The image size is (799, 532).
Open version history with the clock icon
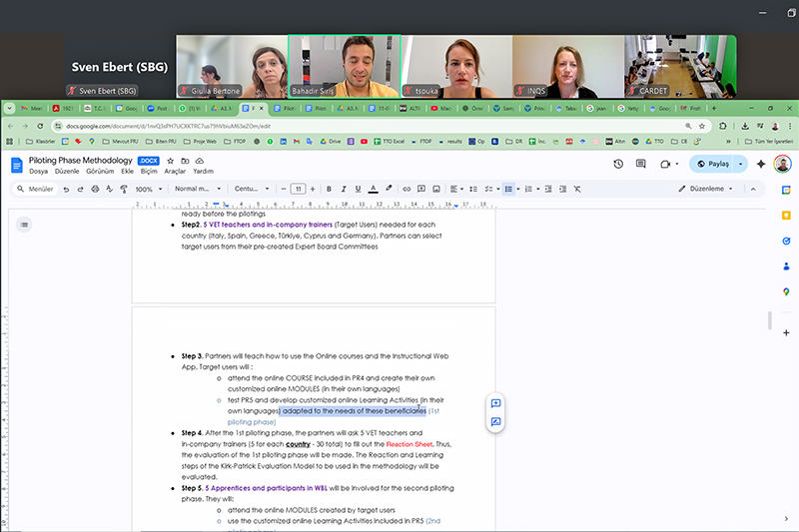(618, 164)
